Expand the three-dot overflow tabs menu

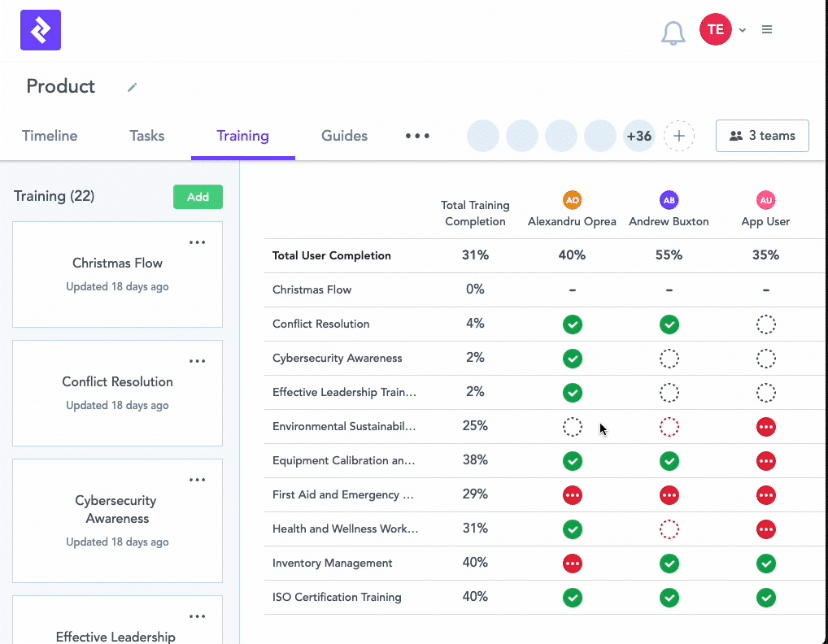click(x=417, y=136)
